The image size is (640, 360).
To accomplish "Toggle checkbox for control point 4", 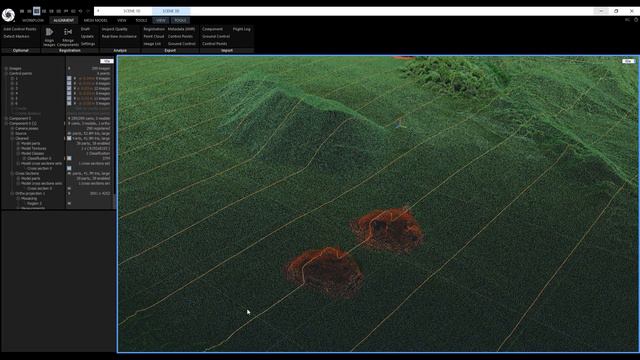I will click(x=69, y=93).
